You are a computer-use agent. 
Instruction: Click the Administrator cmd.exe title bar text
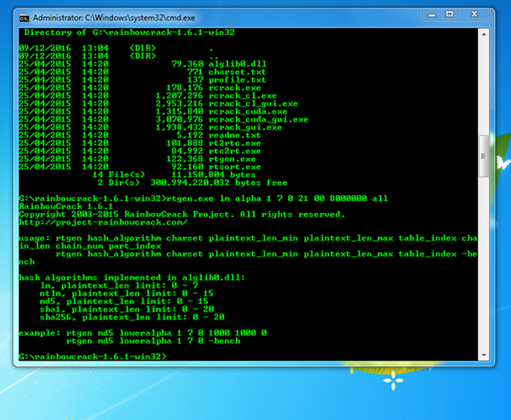click(x=114, y=18)
